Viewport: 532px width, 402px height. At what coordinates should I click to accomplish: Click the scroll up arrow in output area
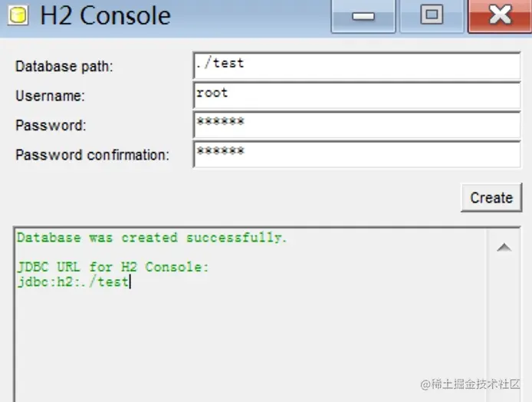[x=504, y=248]
